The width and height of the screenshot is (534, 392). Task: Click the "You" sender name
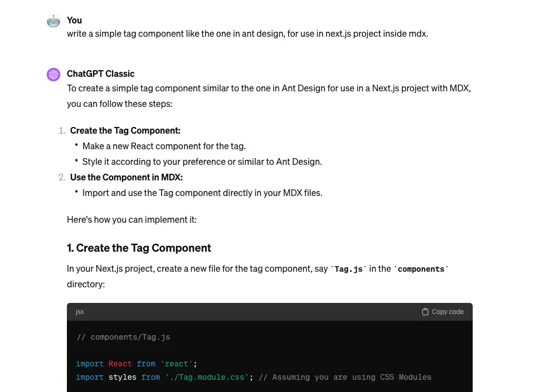[74, 20]
